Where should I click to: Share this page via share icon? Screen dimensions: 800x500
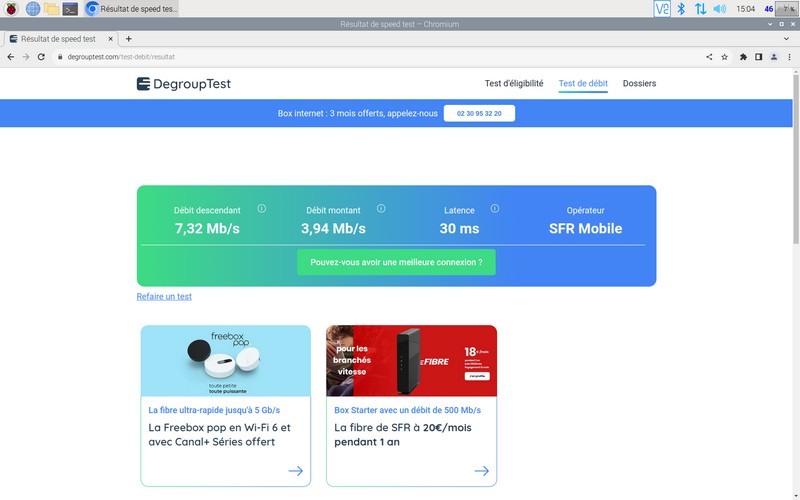pyautogui.click(x=709, y=57)
